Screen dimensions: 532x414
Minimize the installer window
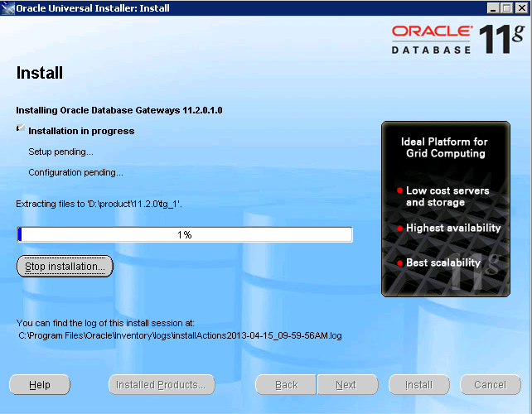493,8
